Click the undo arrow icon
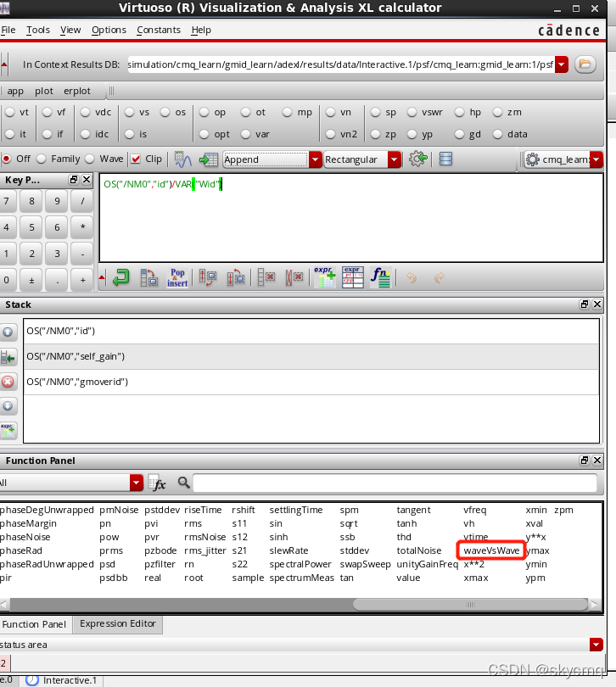This screenshot has width=616, height=687. coord(412,278)
